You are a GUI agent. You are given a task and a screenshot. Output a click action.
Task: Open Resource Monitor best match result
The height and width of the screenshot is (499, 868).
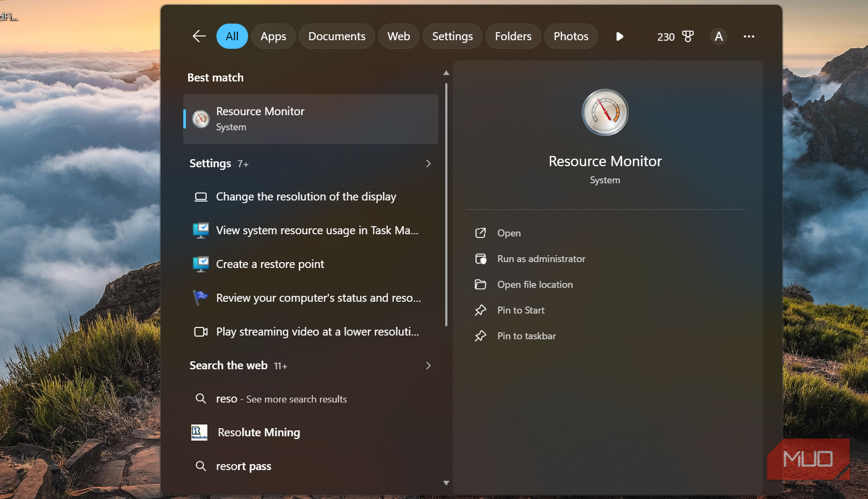(x=311, y=119)
